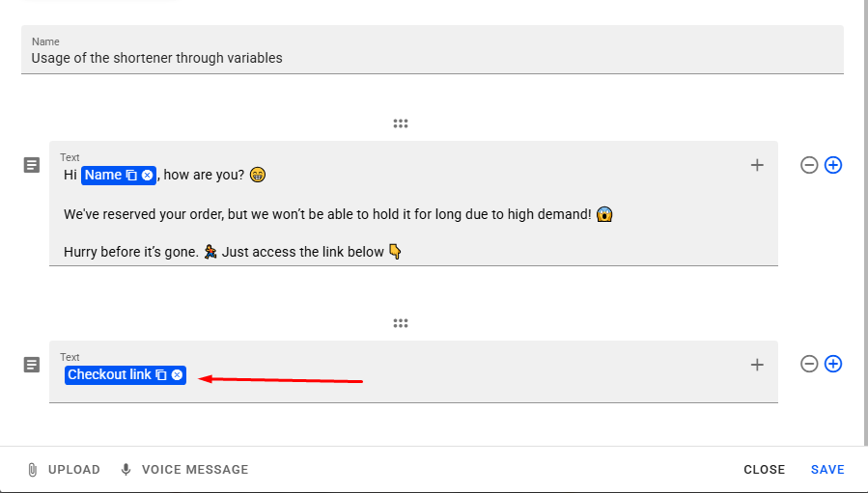Remove the Name variable chip
The height and width of the screenshot is (493, 868).
point(147,176)
